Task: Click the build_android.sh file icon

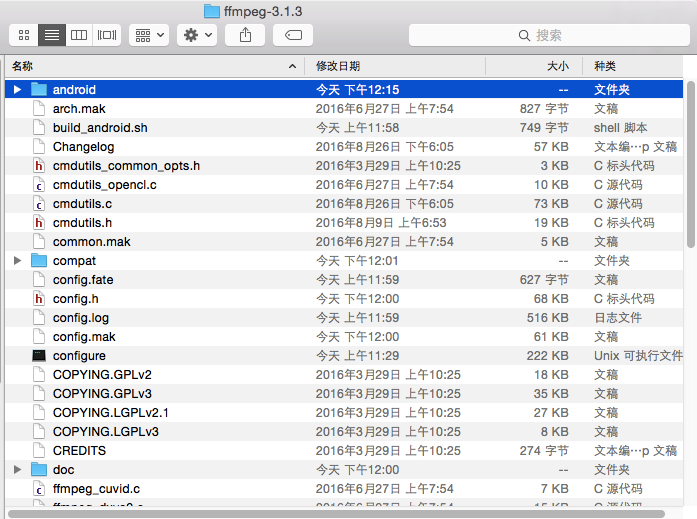Action: (x=39, y=128)
